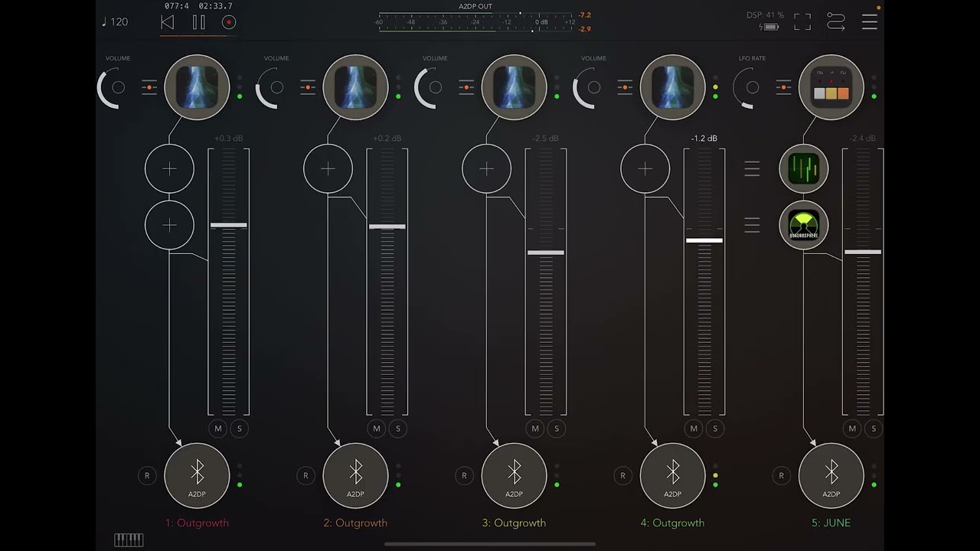Open options for the green bars effect
This screenshot has width=980, height=551.
[x=752, y=169]
